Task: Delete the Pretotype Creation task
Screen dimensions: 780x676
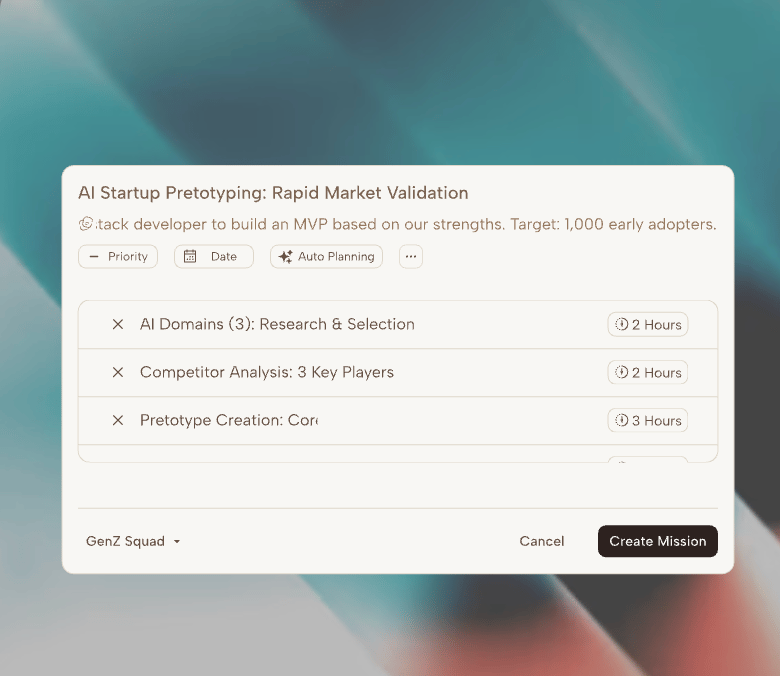Action: click(118, 420)
